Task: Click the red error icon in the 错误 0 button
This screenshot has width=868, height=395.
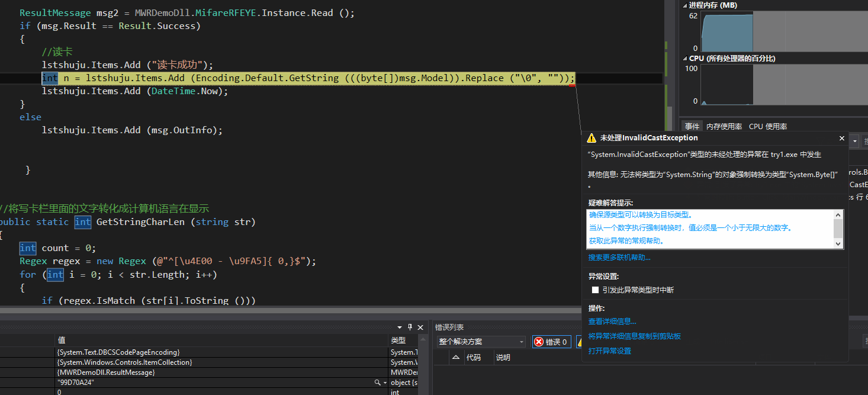Action: (x=539, y=342)
